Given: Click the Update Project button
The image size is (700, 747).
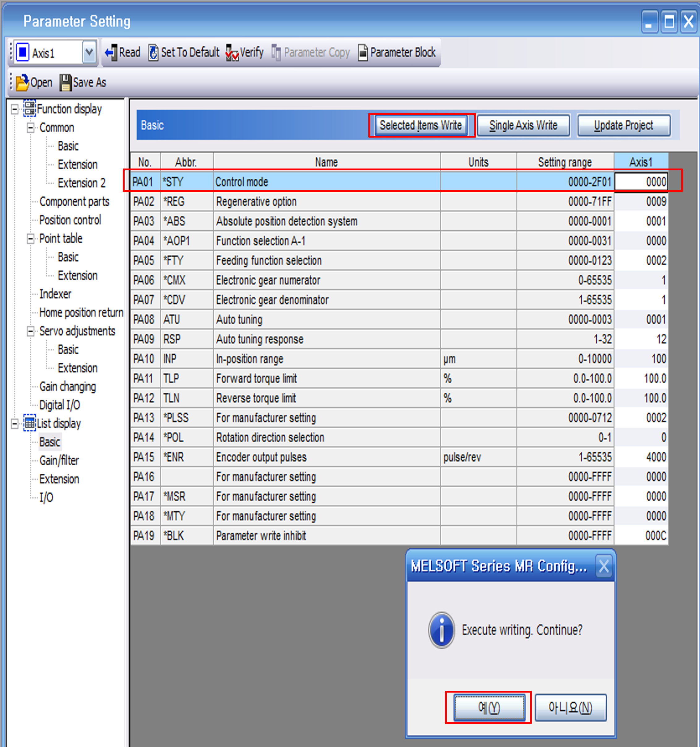Looking at the screenshot, I should (x=624, y=125).
